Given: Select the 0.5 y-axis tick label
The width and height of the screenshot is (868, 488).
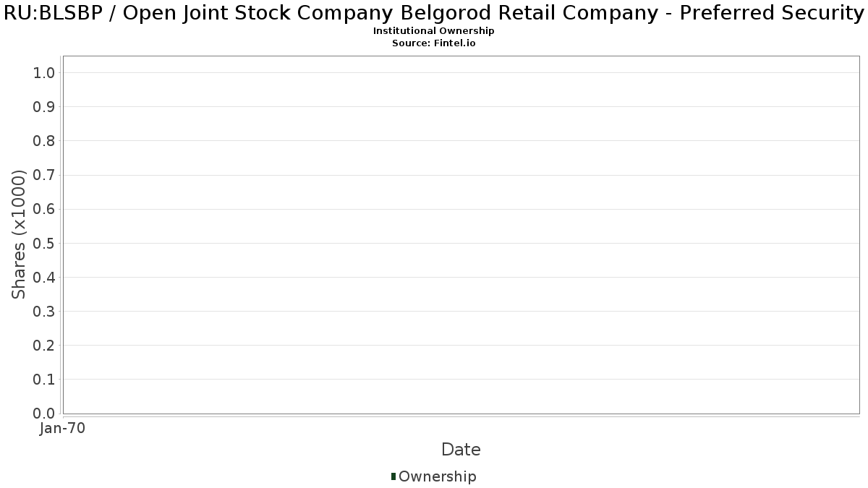Looking at the screenshot, I should pyautogui.click(x=44, y=243).
